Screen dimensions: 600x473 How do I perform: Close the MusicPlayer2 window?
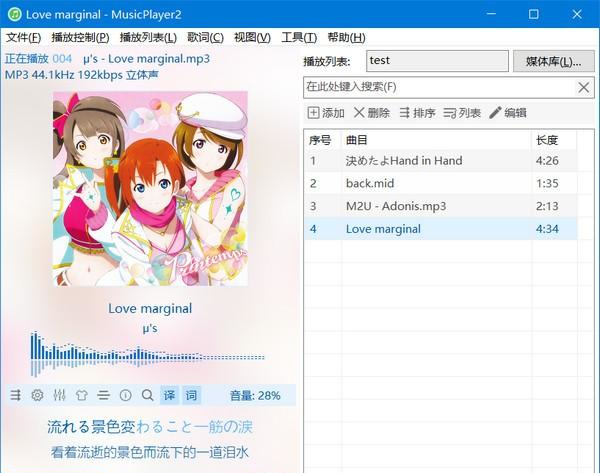(577, 14)
